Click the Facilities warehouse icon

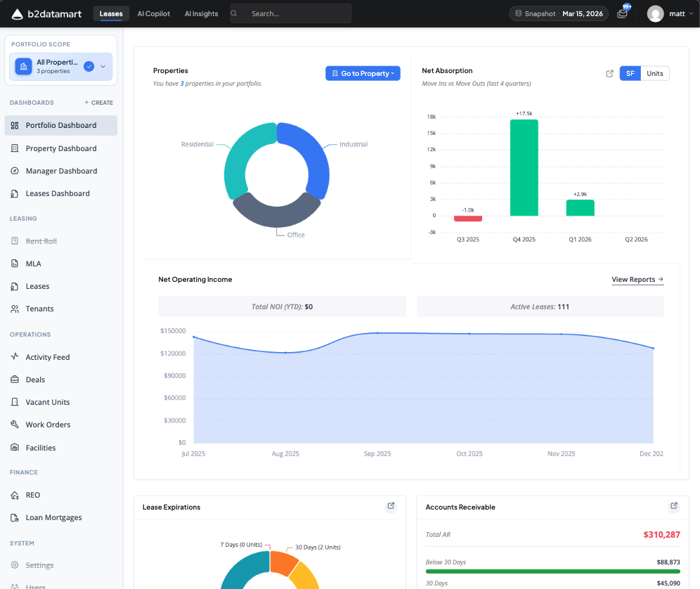click(15, 448)
